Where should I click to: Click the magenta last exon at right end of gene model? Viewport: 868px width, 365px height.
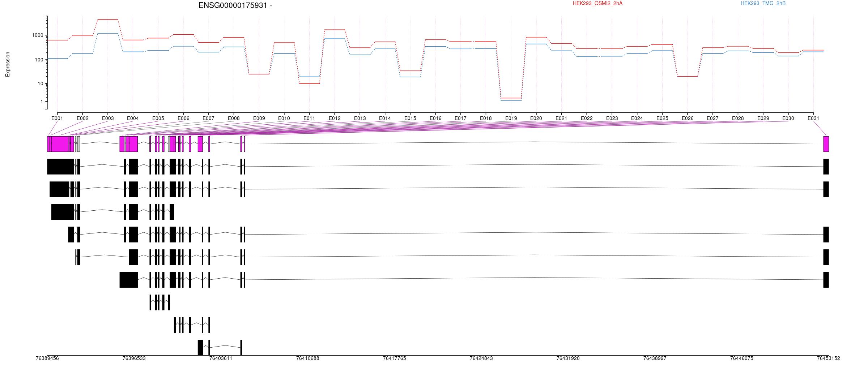click(826, 144)
